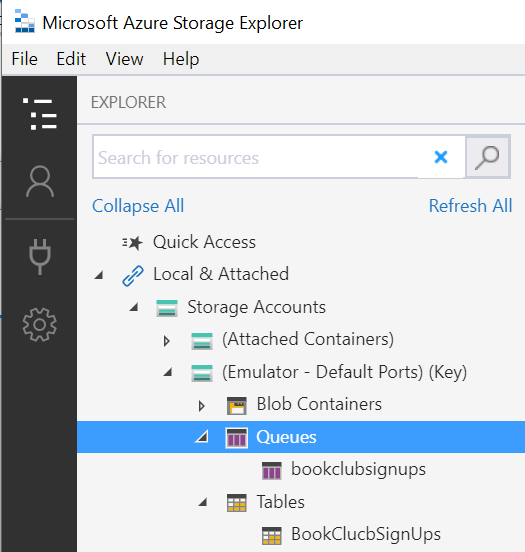This screenshot has height=552, width=525.
Task: Expand the Blob Containers node
Action: (x=201, y=406)
